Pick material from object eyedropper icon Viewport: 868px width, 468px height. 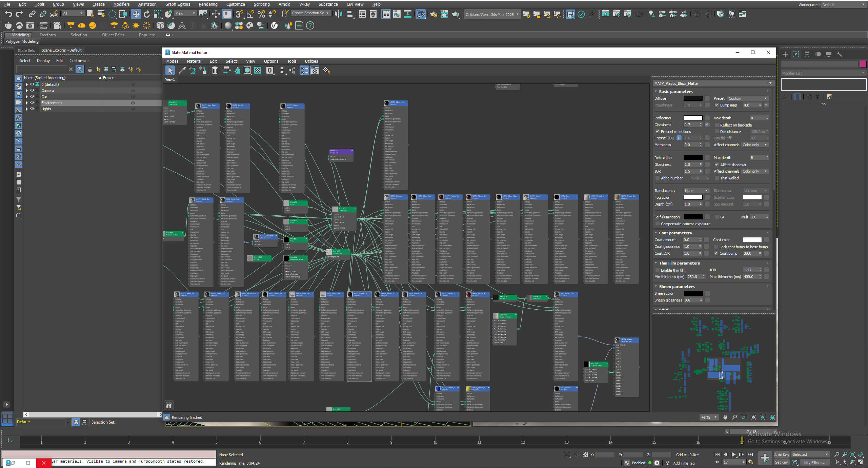click(182, 70)
